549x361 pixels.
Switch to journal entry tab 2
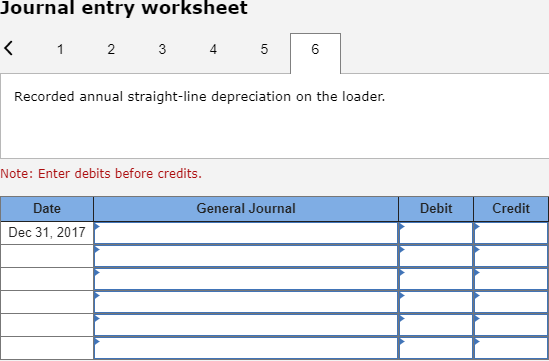point(111,49)
